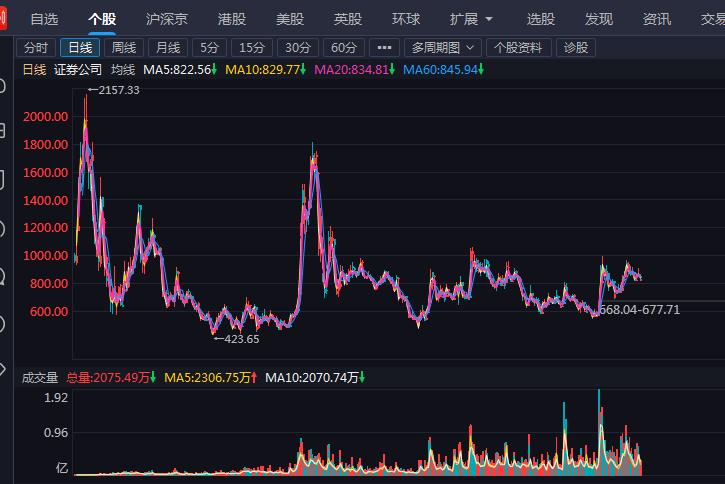The height and width of the screenshot is (484, 725).
Task: Click the 668.04-677.71 price range label
Action: (x=639, y=310)
